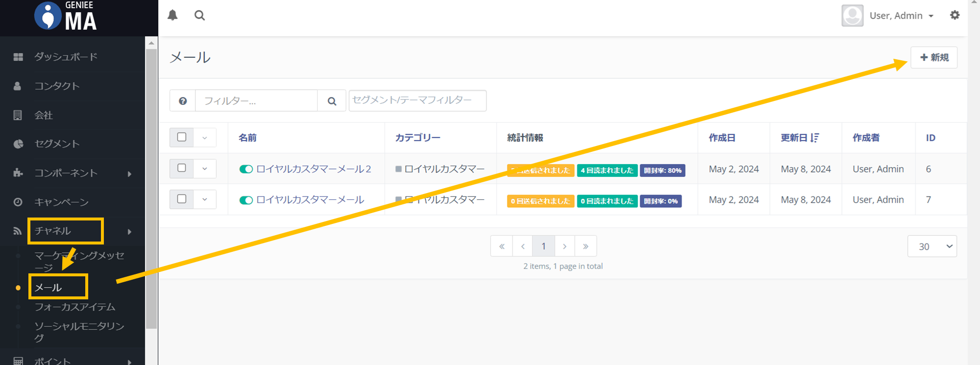
Task: Tick checkbox for ロイヤルカスタマーメール row with ID 7
Action: tap(182, 199)
